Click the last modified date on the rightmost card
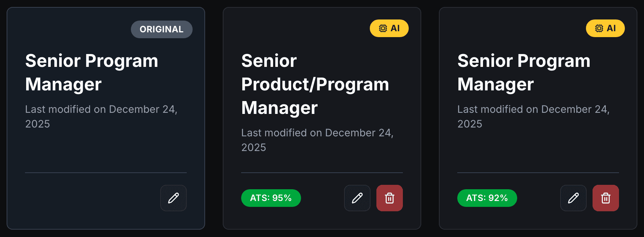The image size is (644, 237). point(533,116)
